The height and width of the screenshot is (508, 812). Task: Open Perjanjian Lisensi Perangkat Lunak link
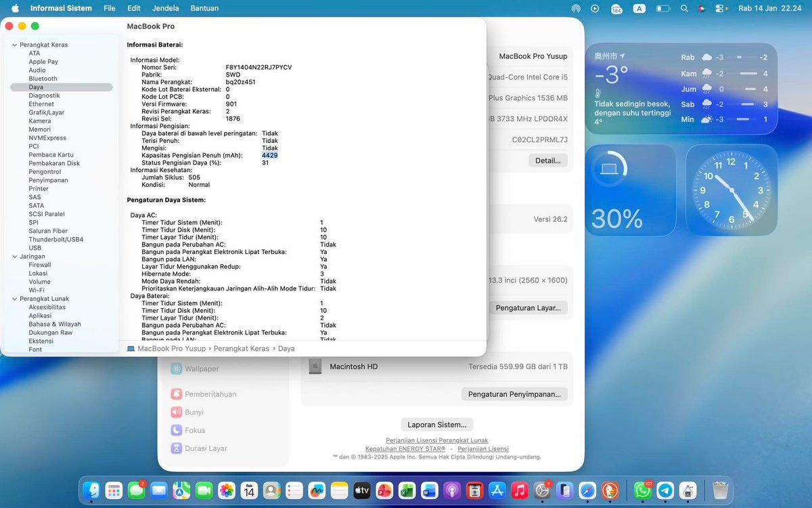click(437, 440)
